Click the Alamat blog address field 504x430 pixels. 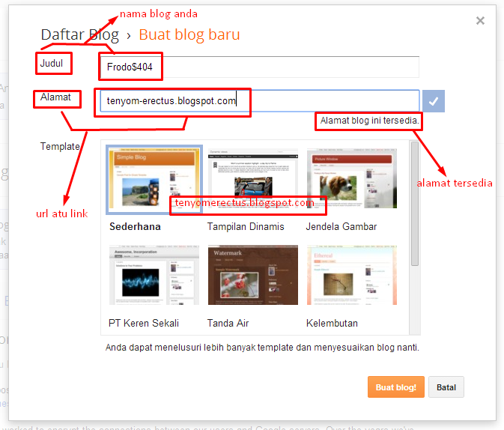[260, 101]
